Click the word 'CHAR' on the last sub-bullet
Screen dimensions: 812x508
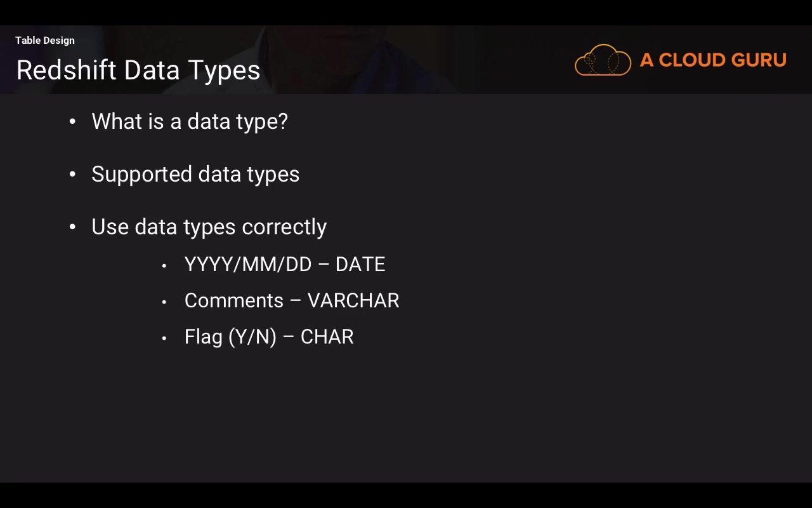coord(327,337)
